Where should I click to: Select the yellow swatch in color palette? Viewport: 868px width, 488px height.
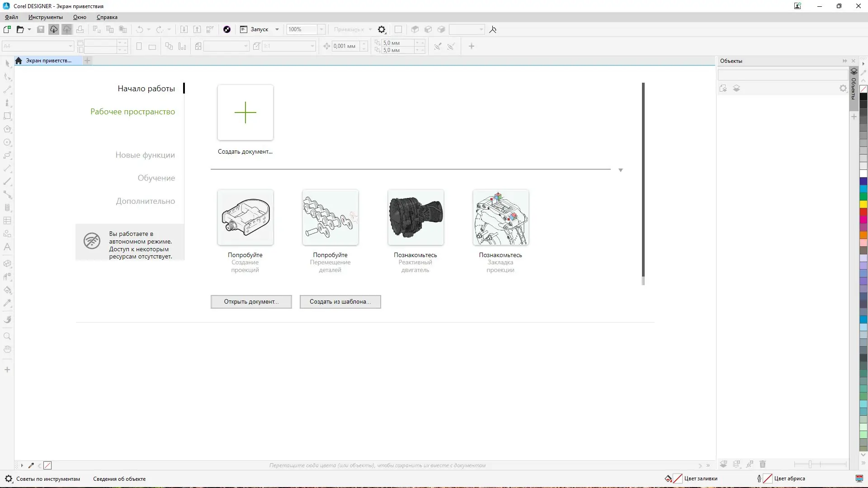click(863, 204)
